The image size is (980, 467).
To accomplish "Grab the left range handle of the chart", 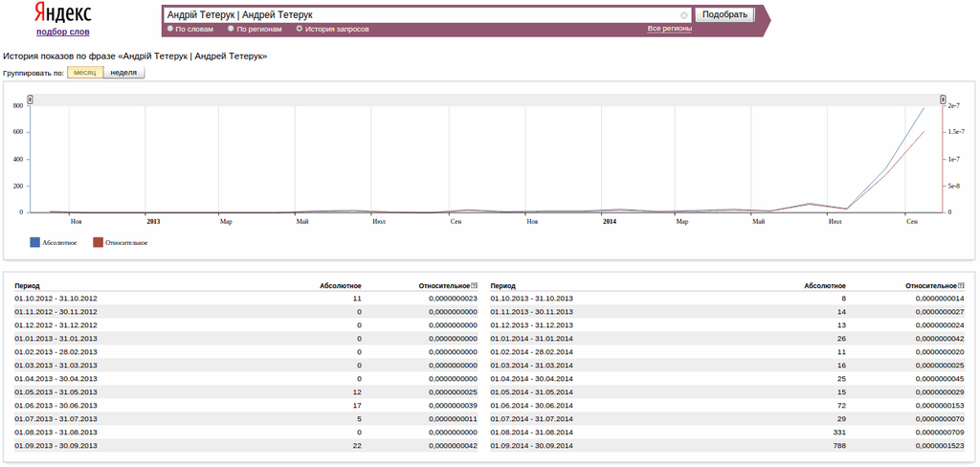I will (x=30, y=100).
